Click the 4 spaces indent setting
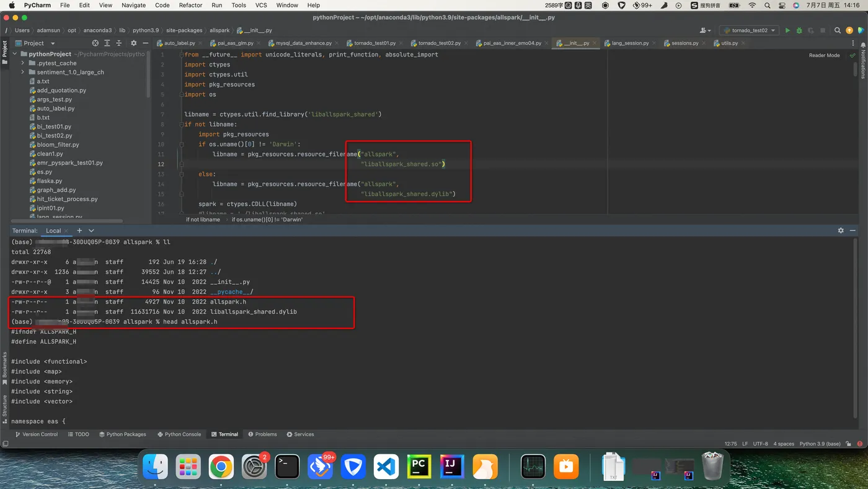Screen dimensions: 868x489 coord(784,444)
